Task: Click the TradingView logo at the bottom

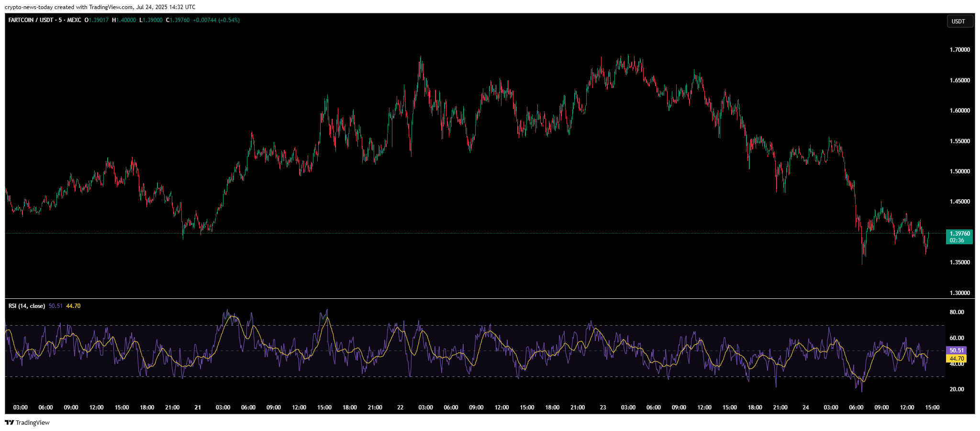Action: point(27,422)
